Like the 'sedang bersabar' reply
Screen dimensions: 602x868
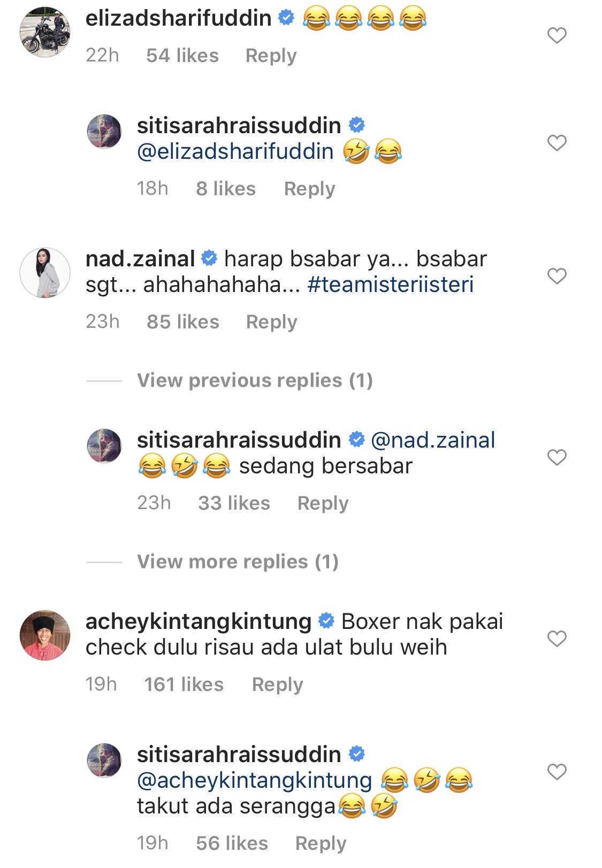(557, 457)
